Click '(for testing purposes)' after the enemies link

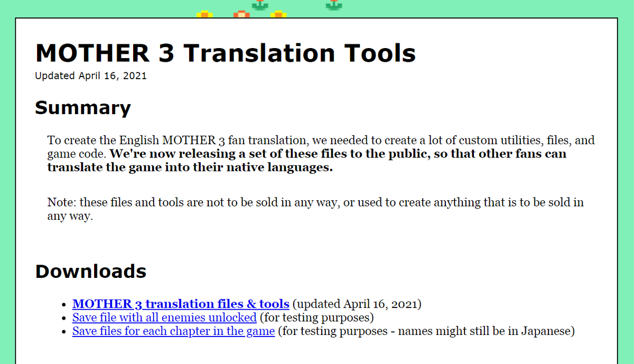pyautogui.click(x=316, y=318)
